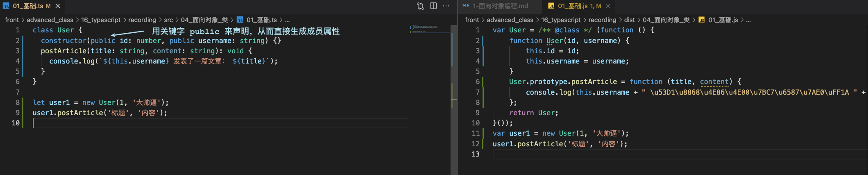Viewport: 868px width, 175px height.
Task: Click 'var user1' on JS line 11
Action: coord(511,133)
